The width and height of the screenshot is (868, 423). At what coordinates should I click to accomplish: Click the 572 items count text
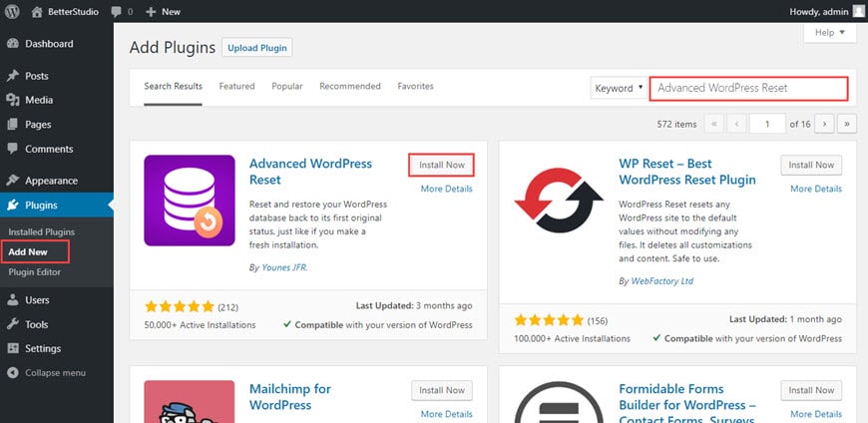677,124
